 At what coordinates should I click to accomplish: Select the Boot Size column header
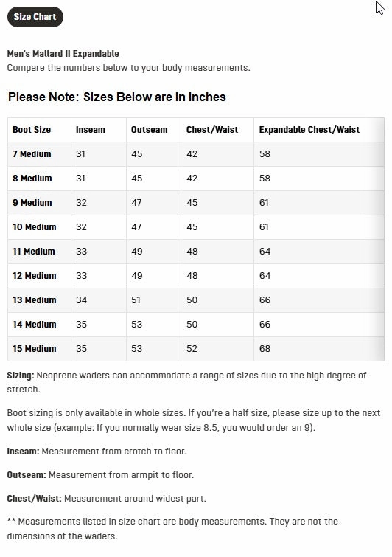click(32, 130)
